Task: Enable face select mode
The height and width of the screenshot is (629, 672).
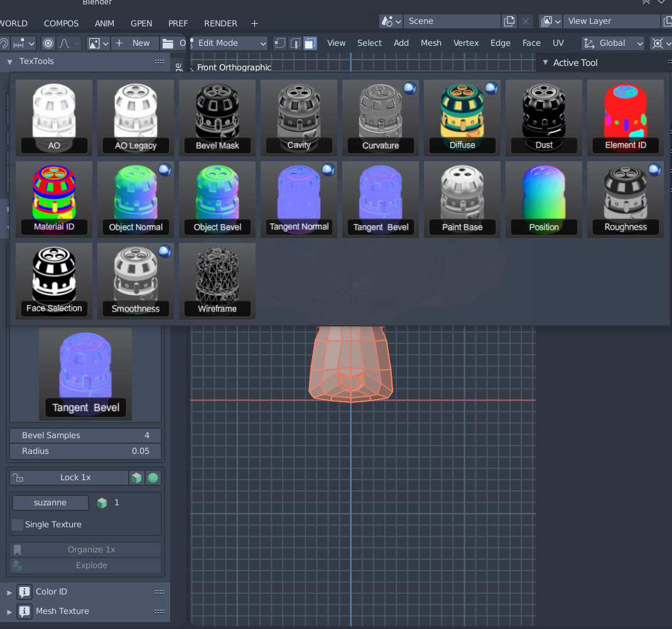Action: (x=310, y=43)
